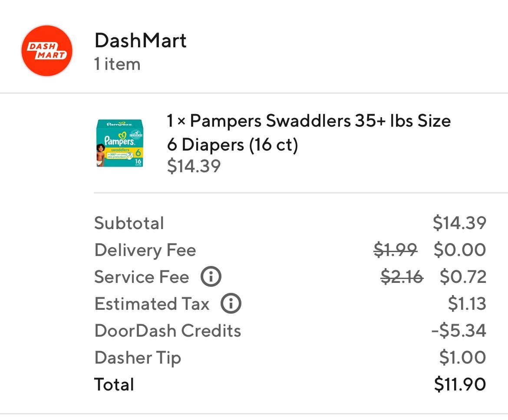Click the Subtotal amount $14.39
The height and width of the screenshot is (420, 508).
tap(459, 223)
